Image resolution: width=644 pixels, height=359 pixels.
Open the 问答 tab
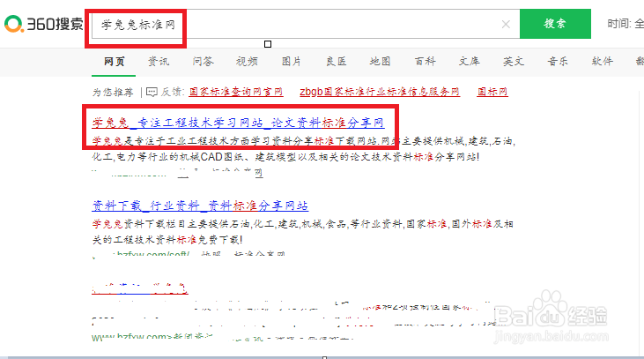[x=203, y=62]
